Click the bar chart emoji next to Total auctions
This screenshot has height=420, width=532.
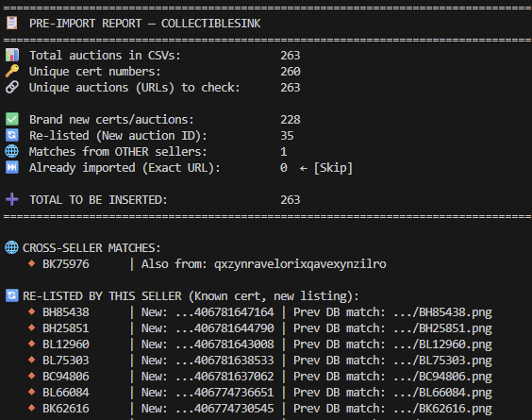pyautogui.click(x=12, y=55)
